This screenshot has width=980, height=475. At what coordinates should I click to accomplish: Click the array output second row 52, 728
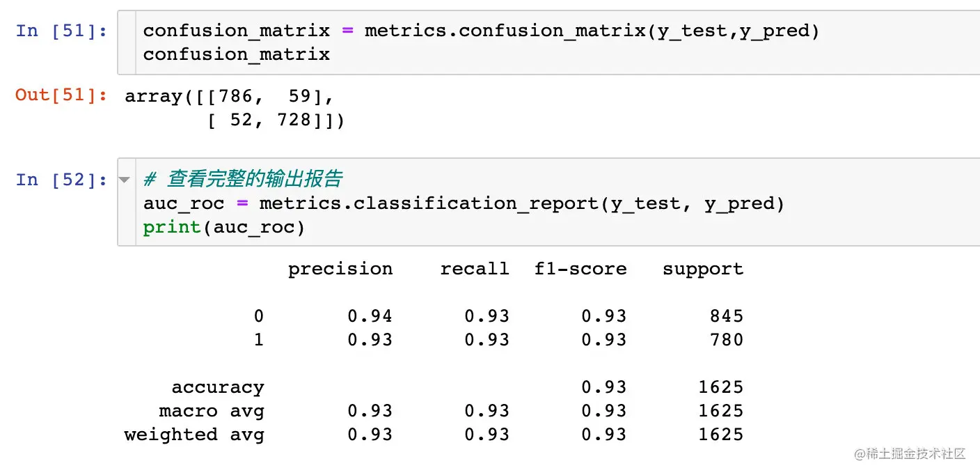[x=276, y=120]
